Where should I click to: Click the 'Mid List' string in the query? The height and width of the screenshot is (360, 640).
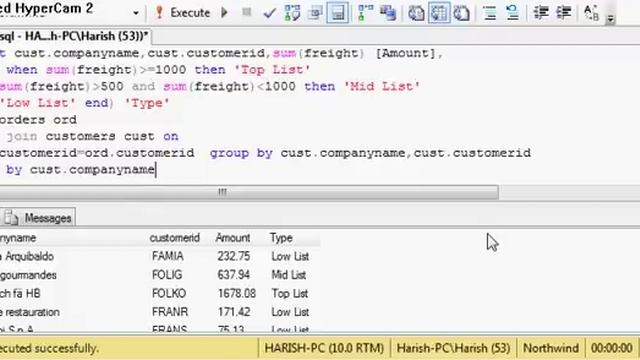coord(382,87)
